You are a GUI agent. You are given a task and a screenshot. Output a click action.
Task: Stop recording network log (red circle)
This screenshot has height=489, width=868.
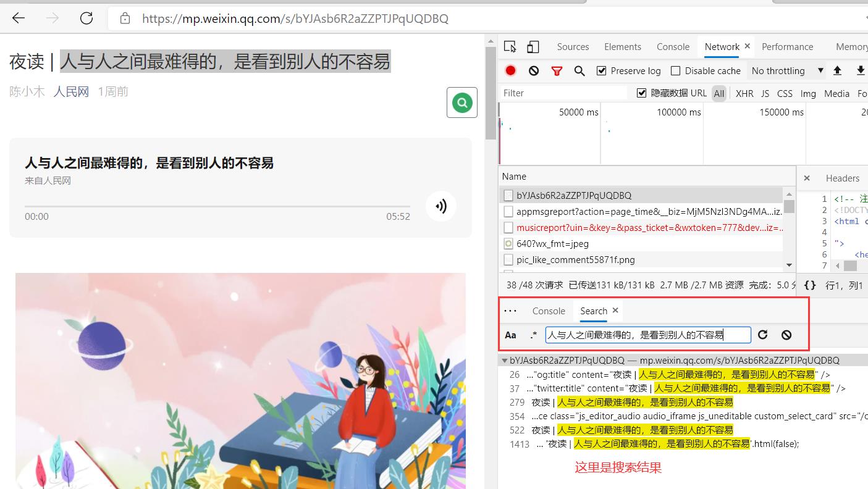pyautogui.click(x=510, y=70)
